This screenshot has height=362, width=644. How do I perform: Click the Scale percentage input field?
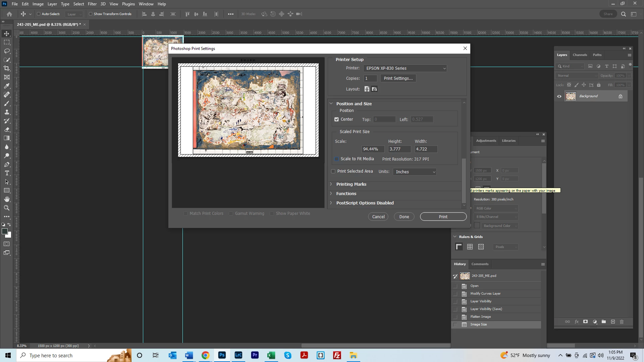tap(373, 149)
